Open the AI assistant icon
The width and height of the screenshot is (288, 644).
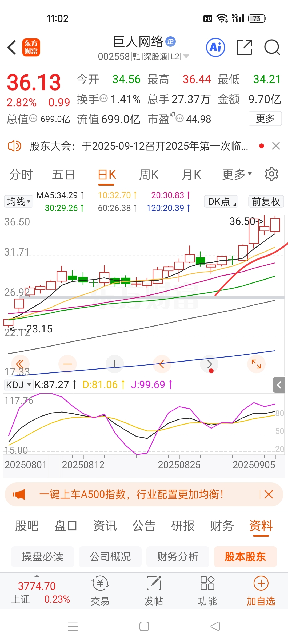pos(215,48)
